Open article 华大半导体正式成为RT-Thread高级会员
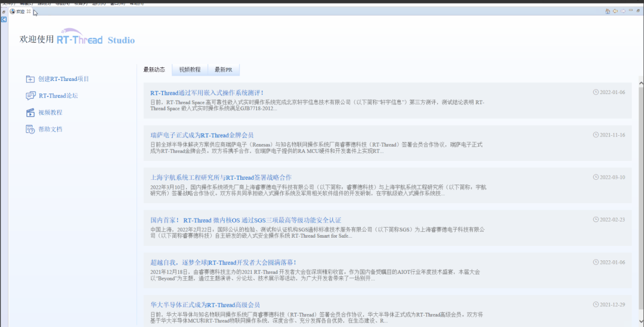The height and width of the screenshot is (327, 644). click(x=205, y=305)
